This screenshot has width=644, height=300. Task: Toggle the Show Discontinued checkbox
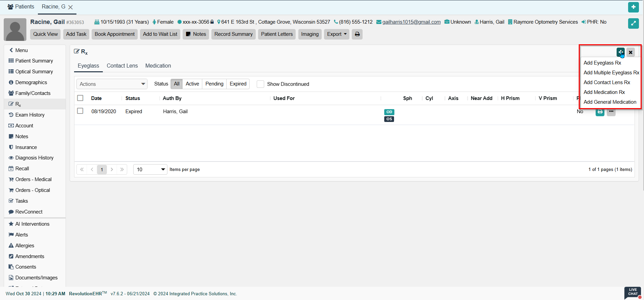(x=260, y=84)
